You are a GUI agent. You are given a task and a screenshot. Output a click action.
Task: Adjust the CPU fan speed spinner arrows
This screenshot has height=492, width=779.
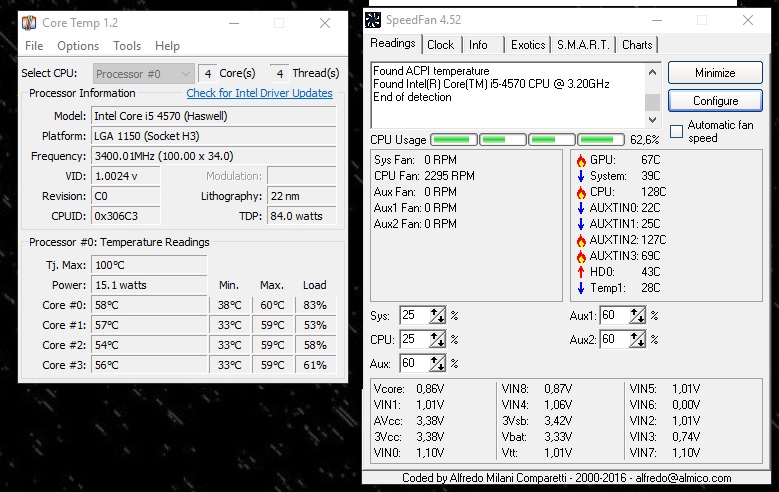point(437,339)
